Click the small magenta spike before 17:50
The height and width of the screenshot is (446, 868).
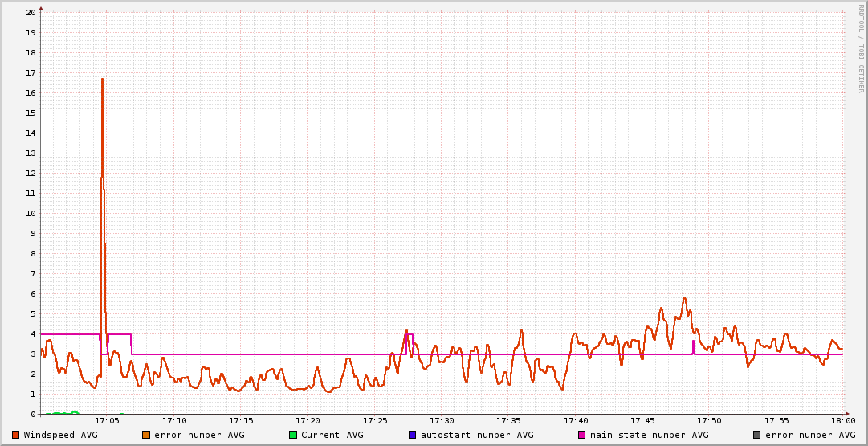click(x=693, y=342)
